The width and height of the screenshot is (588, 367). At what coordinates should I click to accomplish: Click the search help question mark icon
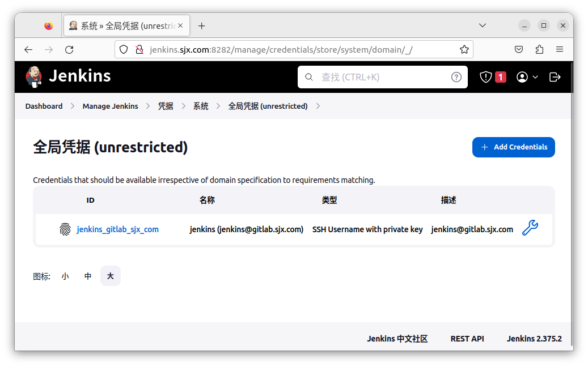(456, 77)
